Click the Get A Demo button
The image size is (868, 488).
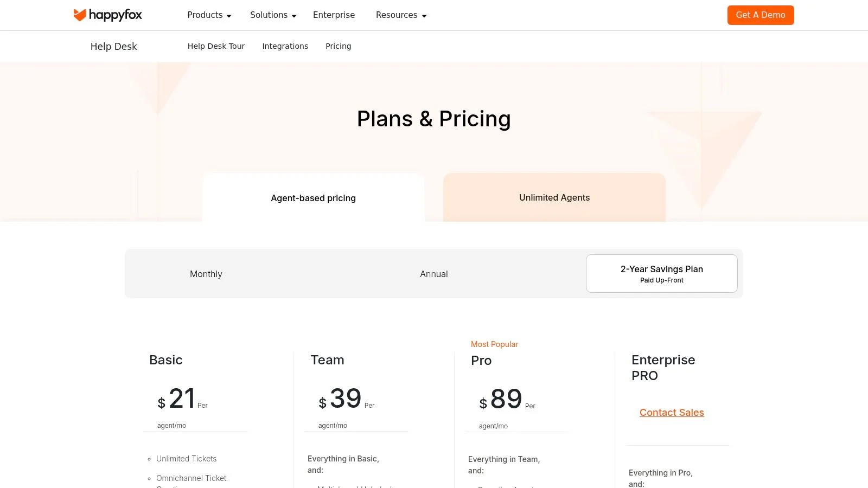coord(760,15)
